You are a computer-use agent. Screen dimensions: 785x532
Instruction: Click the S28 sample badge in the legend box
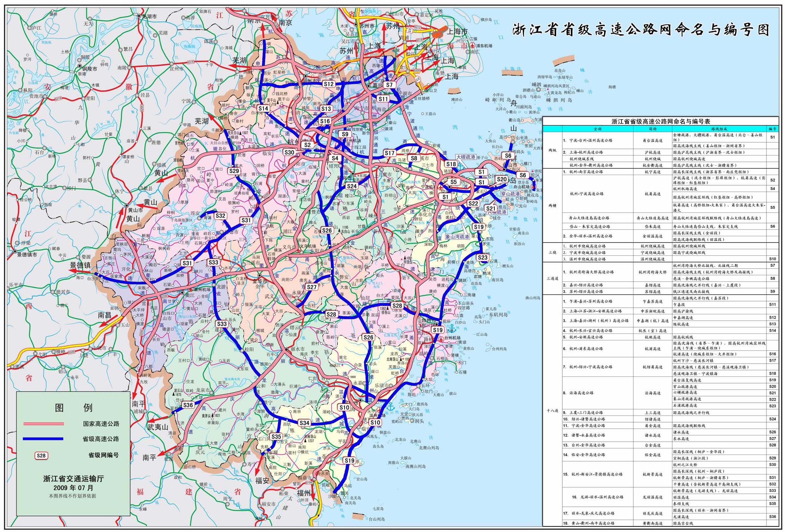click(x=41, y=455)
